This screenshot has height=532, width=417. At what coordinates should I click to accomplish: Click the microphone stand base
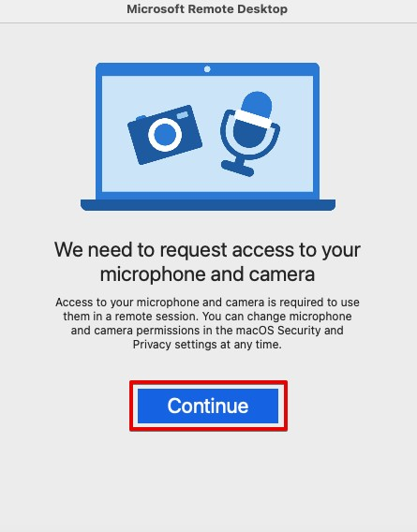click(x=237, y=169)
